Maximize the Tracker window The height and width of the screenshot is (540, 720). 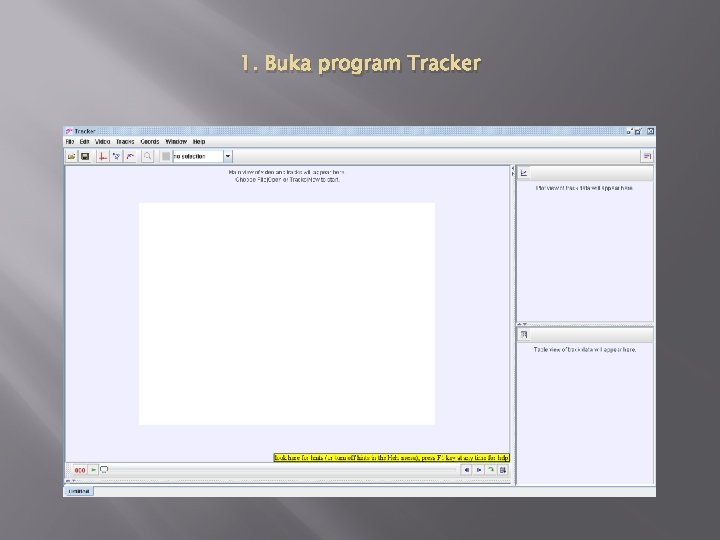tap(639, 131)
